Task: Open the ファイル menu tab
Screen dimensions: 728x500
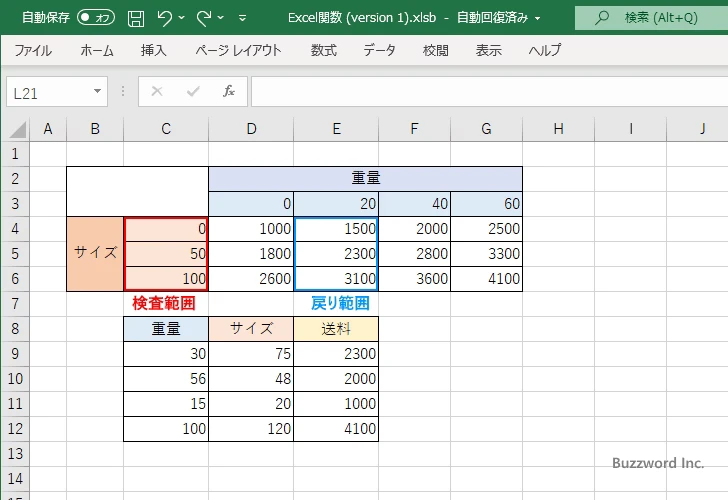Action: [x=33, y=50]
